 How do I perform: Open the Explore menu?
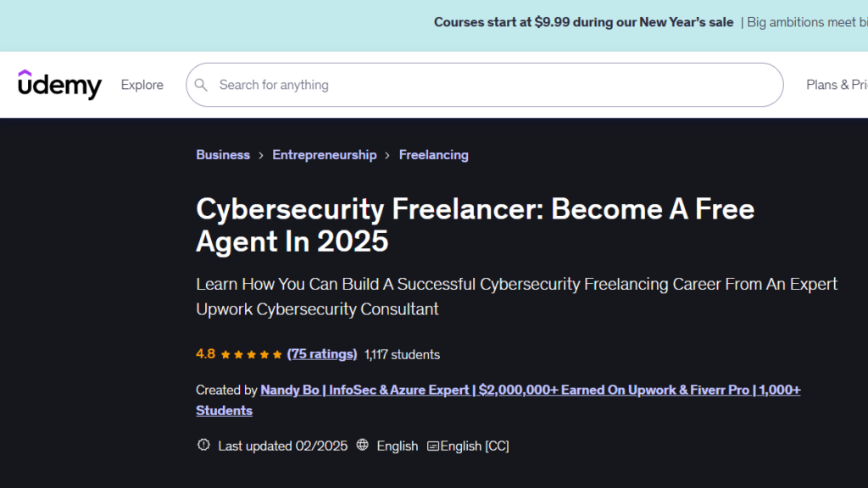point(142,85)
